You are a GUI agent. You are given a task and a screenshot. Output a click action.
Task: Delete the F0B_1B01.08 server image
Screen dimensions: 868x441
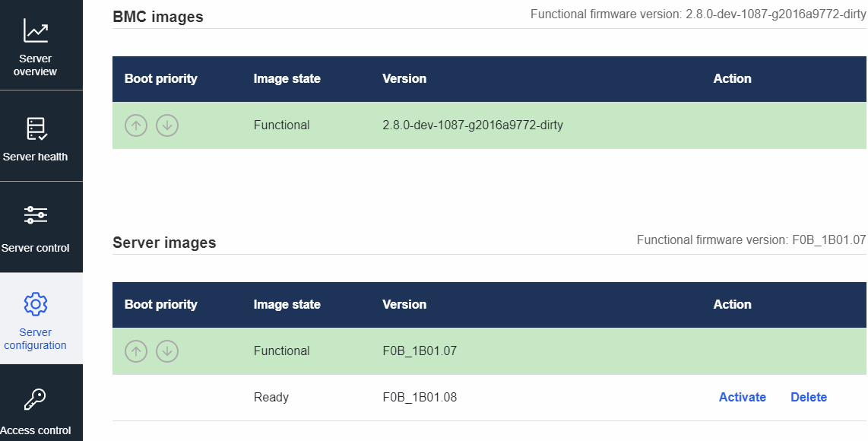click(x=808, y=397)
